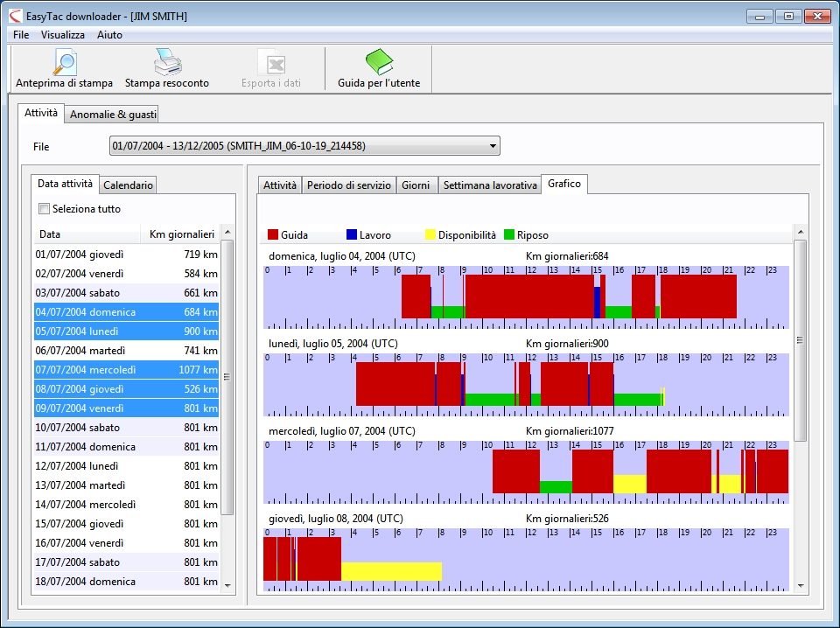Click the green Riposo legend square
Viewport: 840px width, 628px height.
click(x=508, y=234)
